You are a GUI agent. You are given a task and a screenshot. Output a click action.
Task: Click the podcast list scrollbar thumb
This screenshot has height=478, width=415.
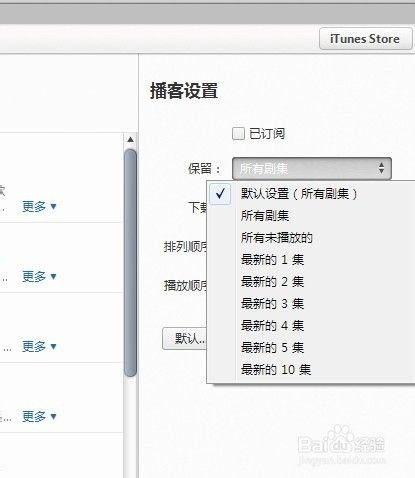point(130,263)
